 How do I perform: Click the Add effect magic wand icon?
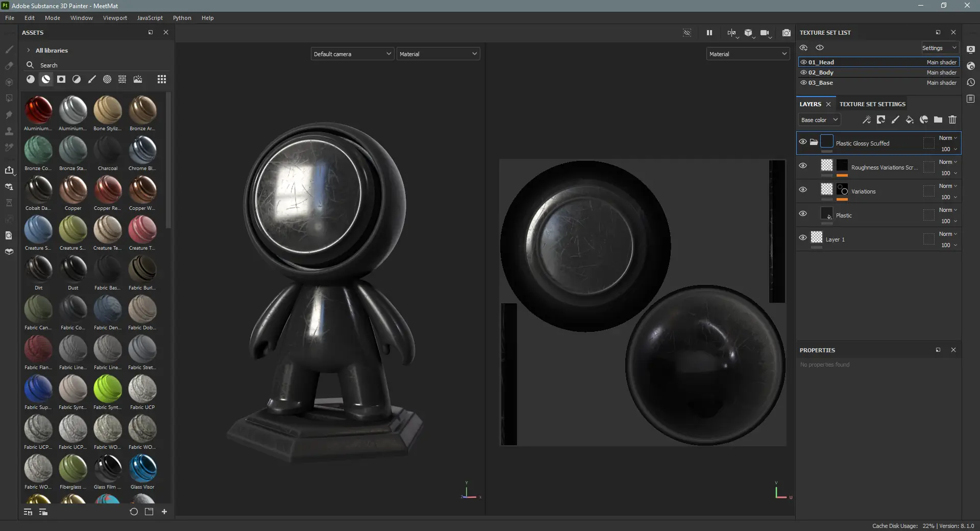click(x=867, y=119)
